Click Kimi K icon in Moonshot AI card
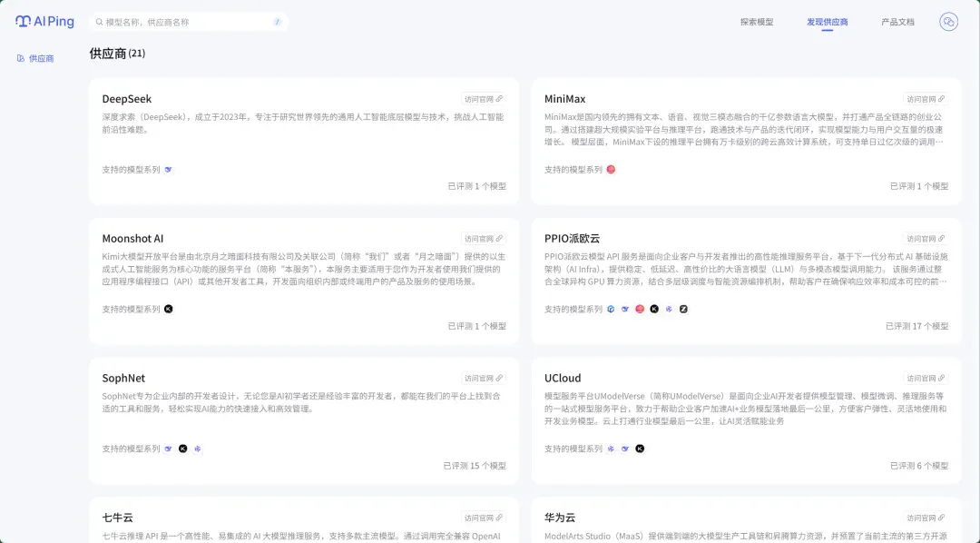Image resolution: width=980 pixels, height=543 pixels. [168, 309]
